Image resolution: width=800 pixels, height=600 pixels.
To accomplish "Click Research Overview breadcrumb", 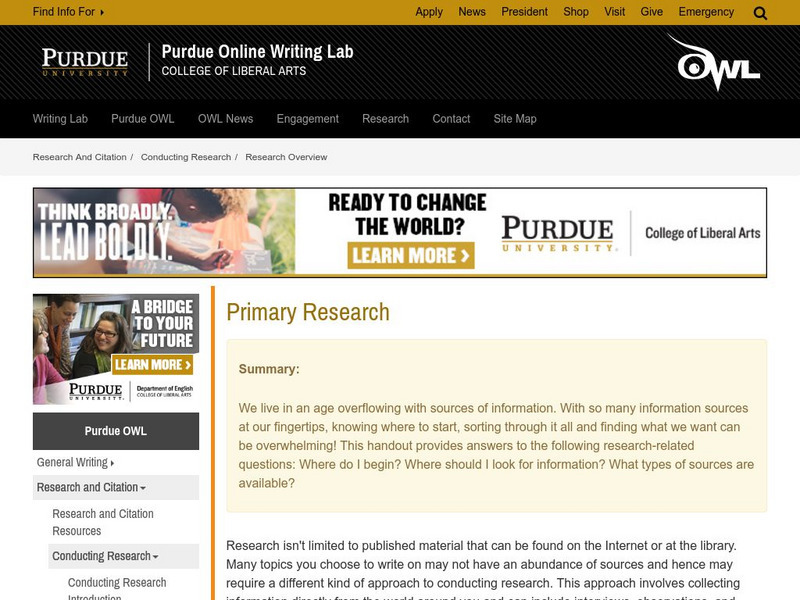I will 286,157.
